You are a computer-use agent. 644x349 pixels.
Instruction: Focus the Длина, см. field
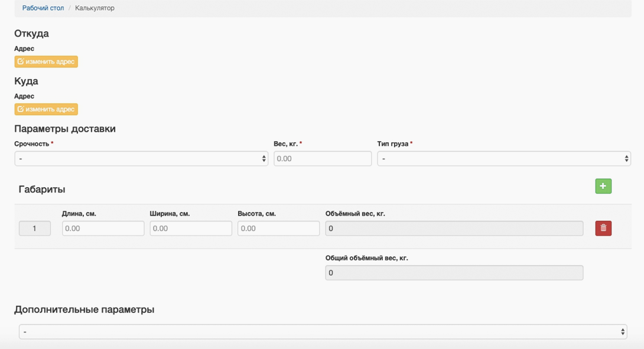(x=103, y=229)
